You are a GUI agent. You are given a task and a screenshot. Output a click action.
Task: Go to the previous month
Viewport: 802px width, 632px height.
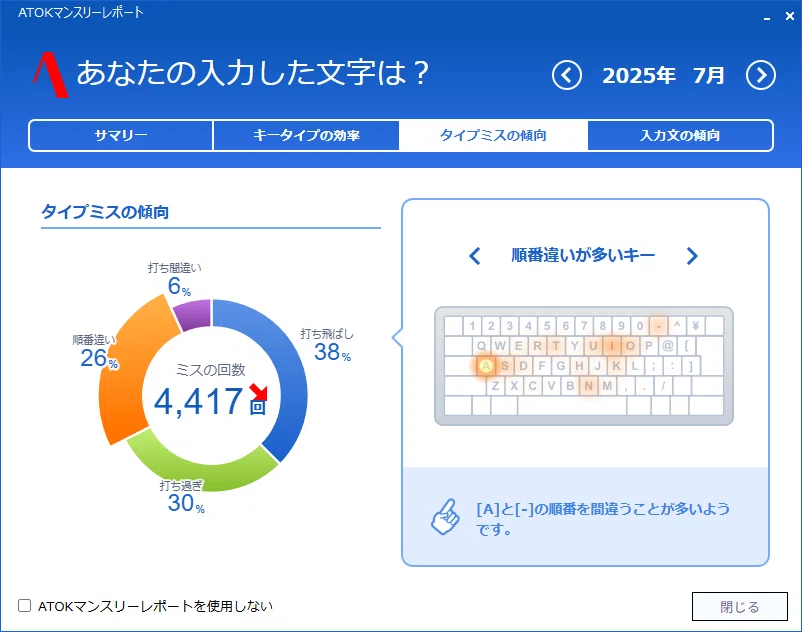[x=567, y=76]
